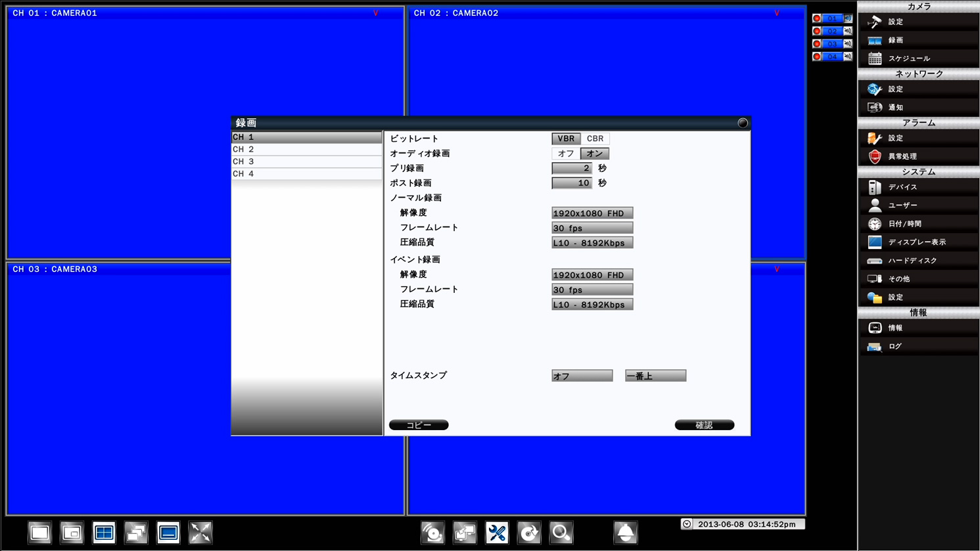
Task: Click the disc backup icon in the bottom toolbar
Action: (x=432, y=533)
